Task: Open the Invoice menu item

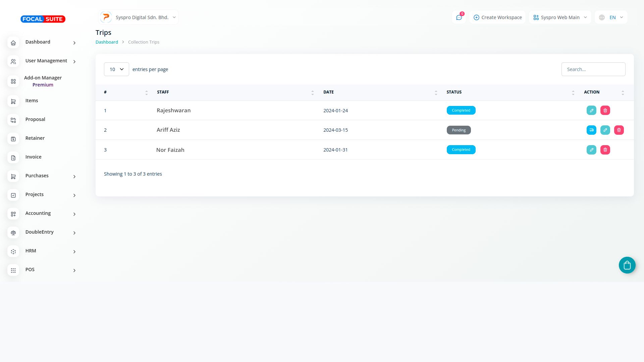Action: point(33,157)
